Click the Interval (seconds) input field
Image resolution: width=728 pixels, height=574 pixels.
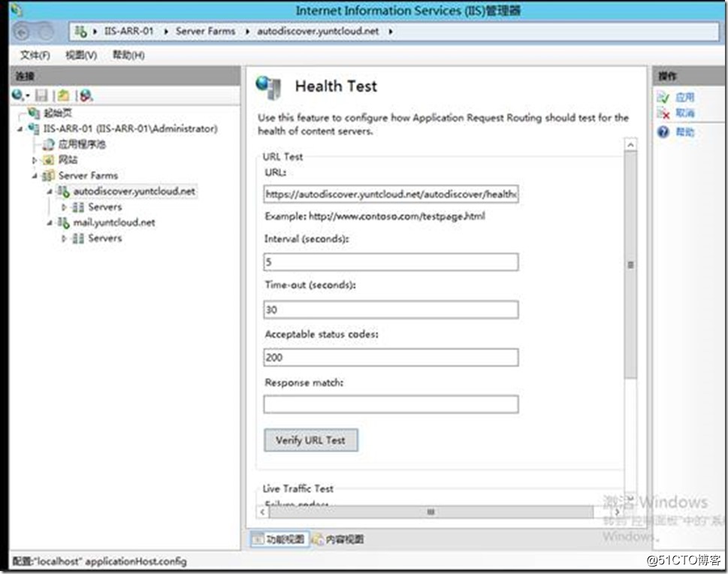(391, 262)
